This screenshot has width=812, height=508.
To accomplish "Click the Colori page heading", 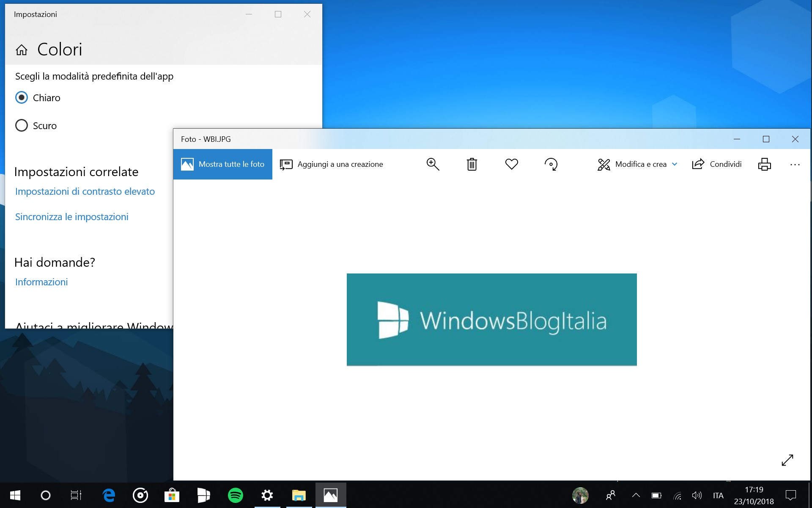I will coord(60,50).
